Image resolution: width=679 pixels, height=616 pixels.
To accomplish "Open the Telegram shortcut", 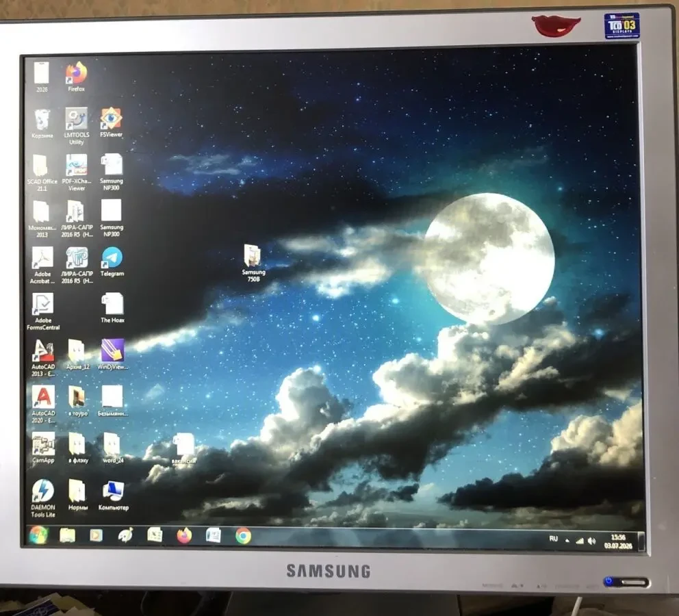I will pos(112,261).
